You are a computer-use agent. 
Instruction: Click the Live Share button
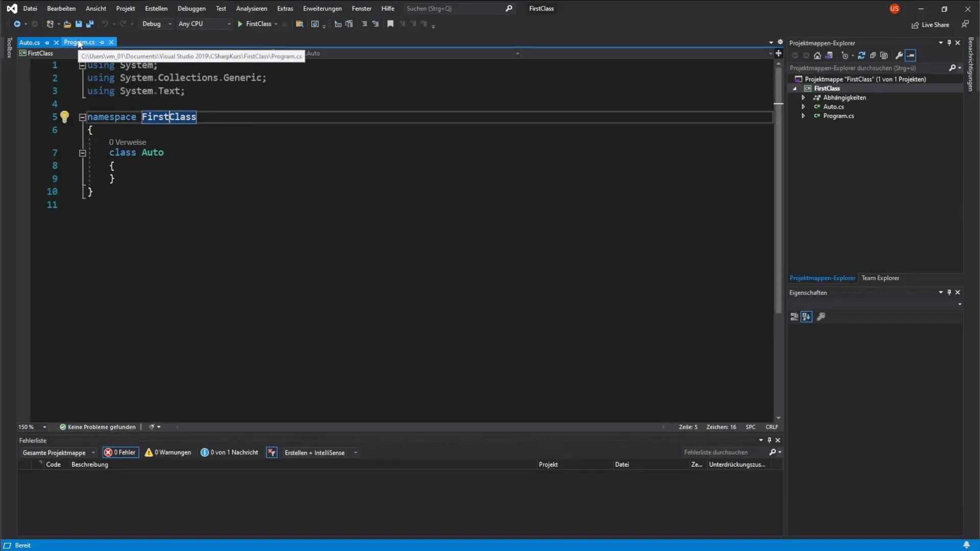pyautogui.click(x=930, y=24)
